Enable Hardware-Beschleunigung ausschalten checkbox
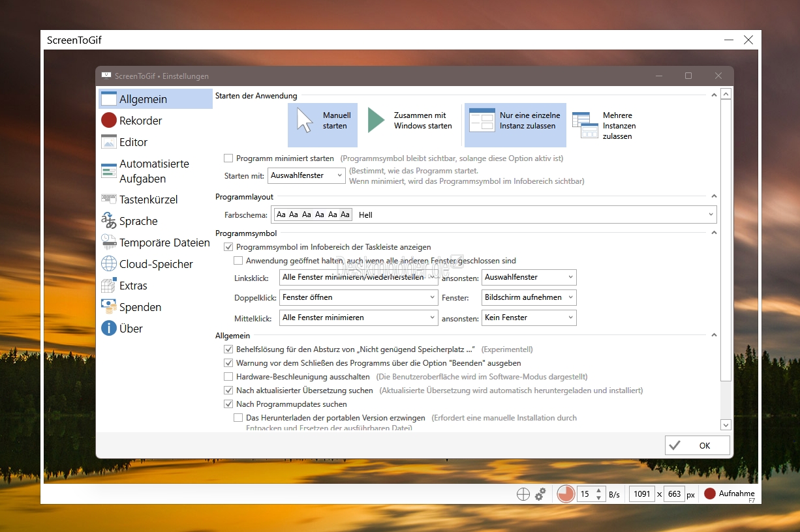800x532 pixels. (x=228, y=377)
